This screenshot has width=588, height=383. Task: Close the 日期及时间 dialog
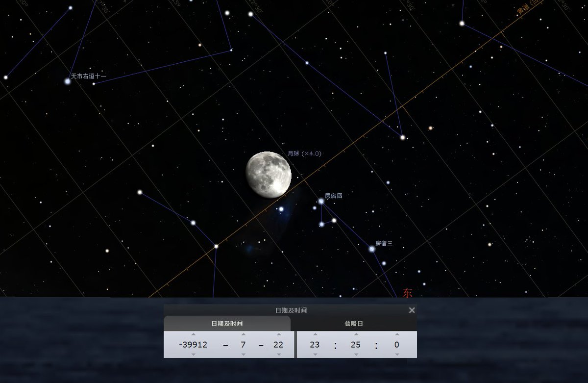click(412, 310)
